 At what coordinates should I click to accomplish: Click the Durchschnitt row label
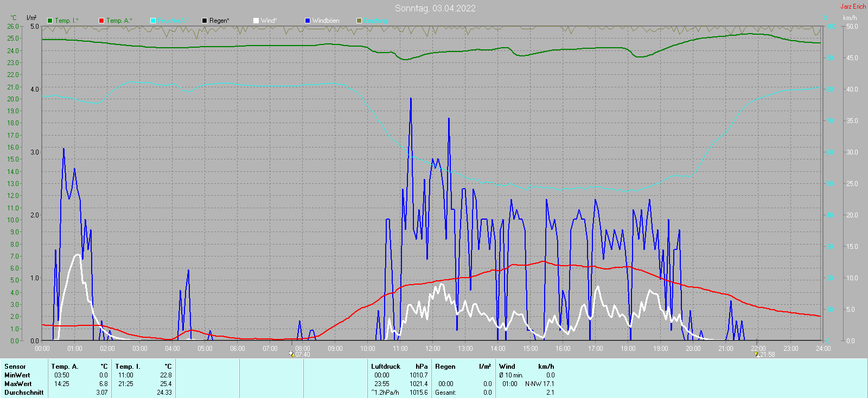pos(24,393)
